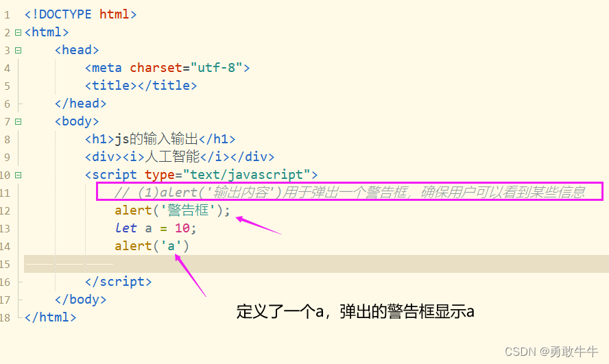
Task: Click the alert('a') statement
Action: pyautogui.click(x=152, y=246)
